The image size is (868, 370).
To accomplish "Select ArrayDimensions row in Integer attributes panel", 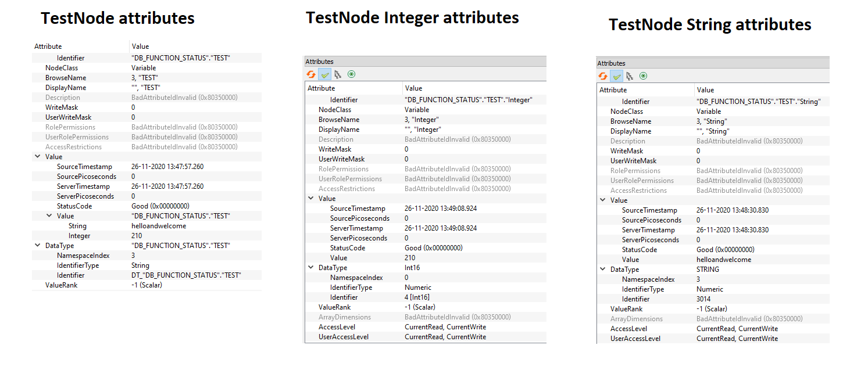I will coord(426,317).
